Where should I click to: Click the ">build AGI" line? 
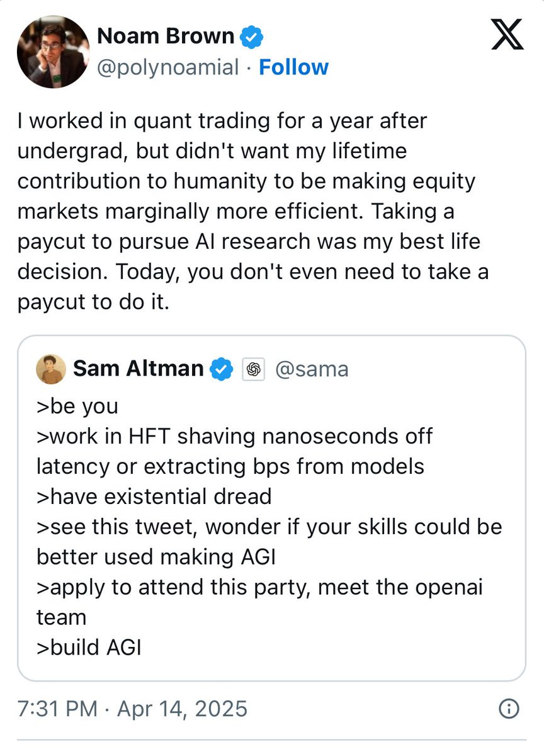tap(89, 647)
